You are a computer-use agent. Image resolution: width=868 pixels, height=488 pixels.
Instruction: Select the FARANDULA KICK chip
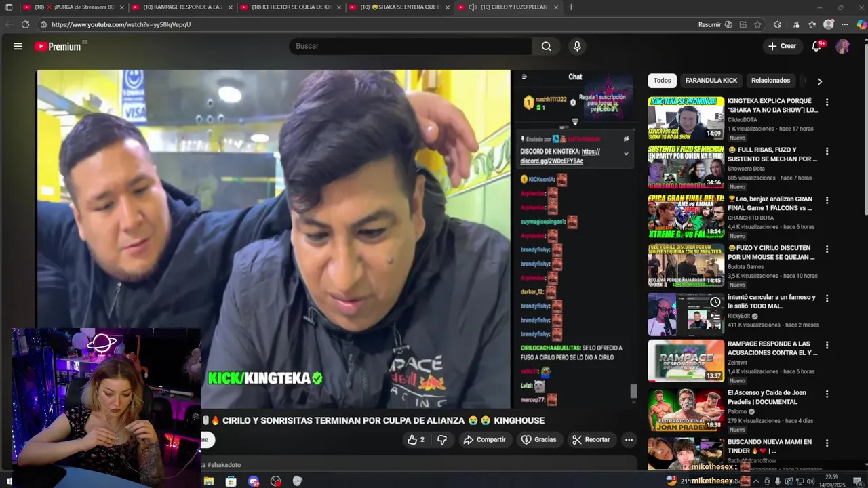click(711, 81)
